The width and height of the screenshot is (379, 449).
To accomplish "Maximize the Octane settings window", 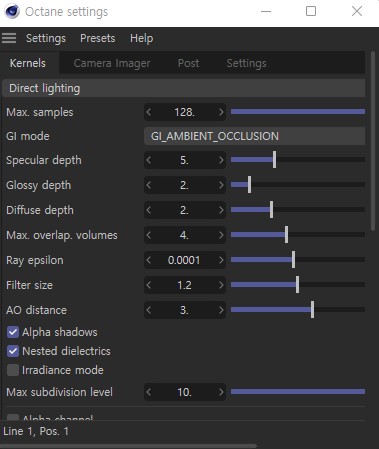I will point(311,12).
